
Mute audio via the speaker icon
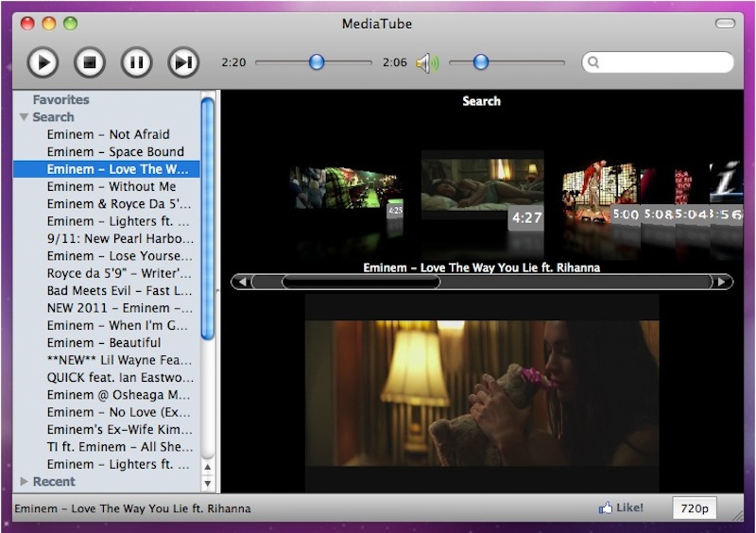[426, 63]
